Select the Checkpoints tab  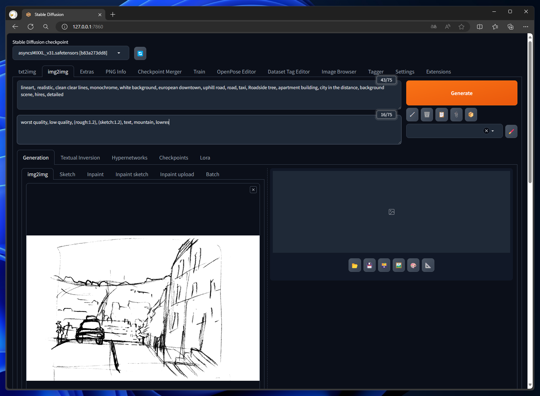tap(174, 158)
